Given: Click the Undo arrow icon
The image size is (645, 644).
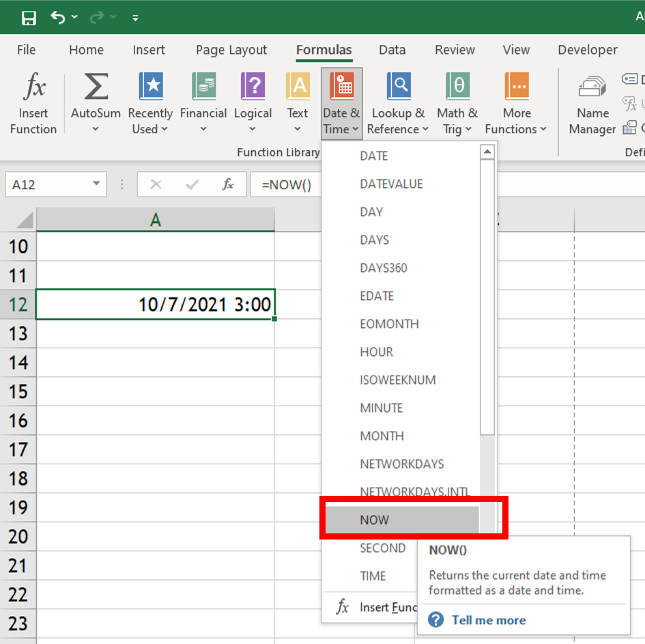Looking at the screenshot, I should point(57,17).
